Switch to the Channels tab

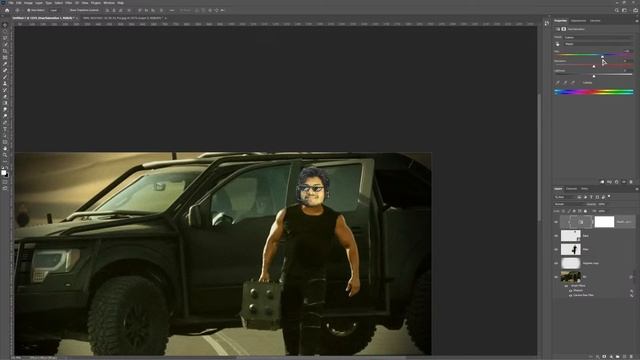pyautogui.click(x=571, y=189)
